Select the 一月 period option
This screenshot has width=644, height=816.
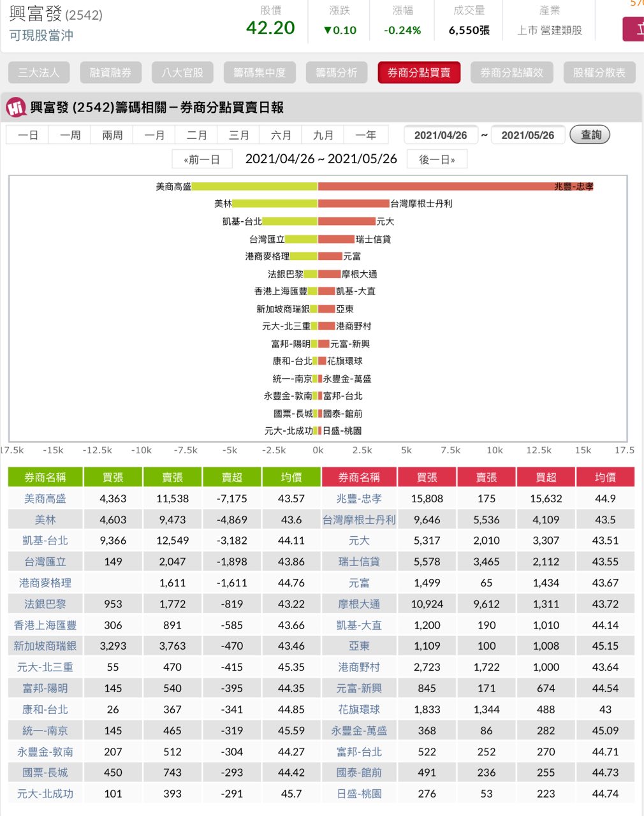154,135
